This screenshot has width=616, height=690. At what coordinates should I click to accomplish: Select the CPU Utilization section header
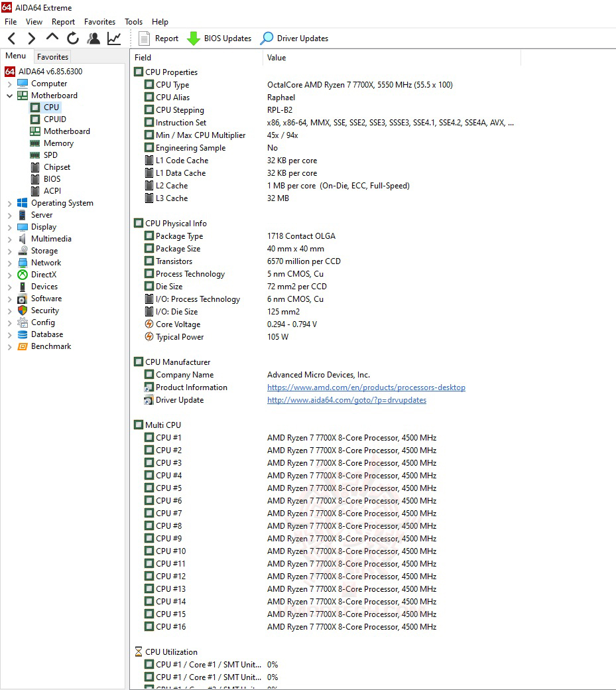click(x=166, y=652)
